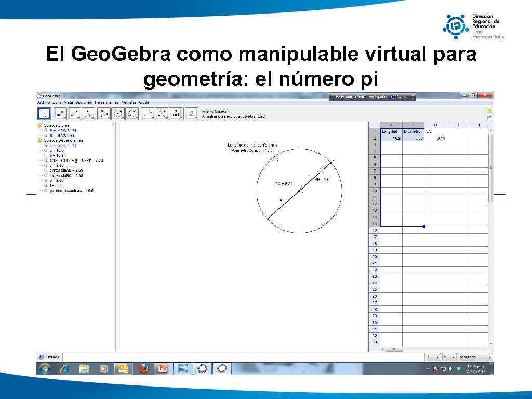This screenshot has width=532, height=399.
Task: Select cell 'Longitud' in spreadsheet
Action: pos(391,131)
